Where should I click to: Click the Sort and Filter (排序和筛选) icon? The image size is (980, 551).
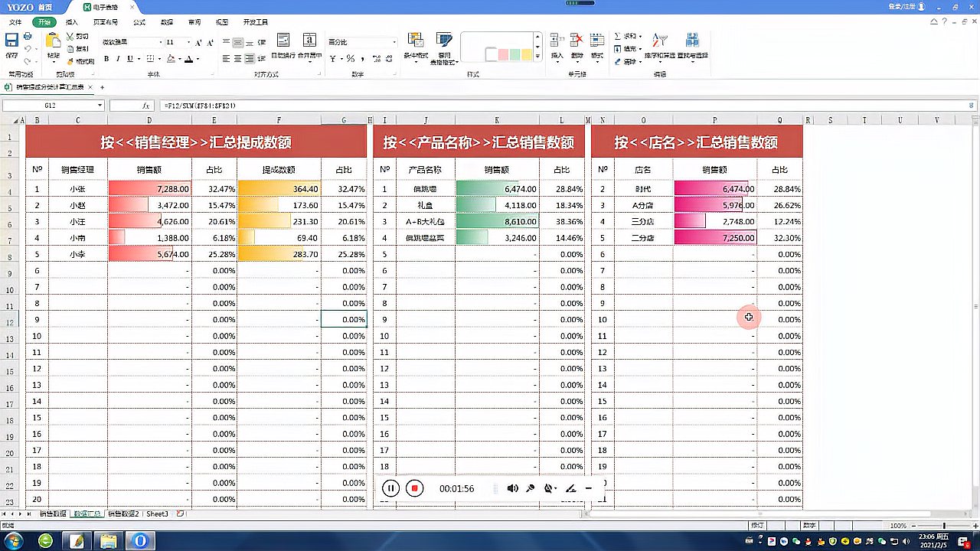(659, 41)
